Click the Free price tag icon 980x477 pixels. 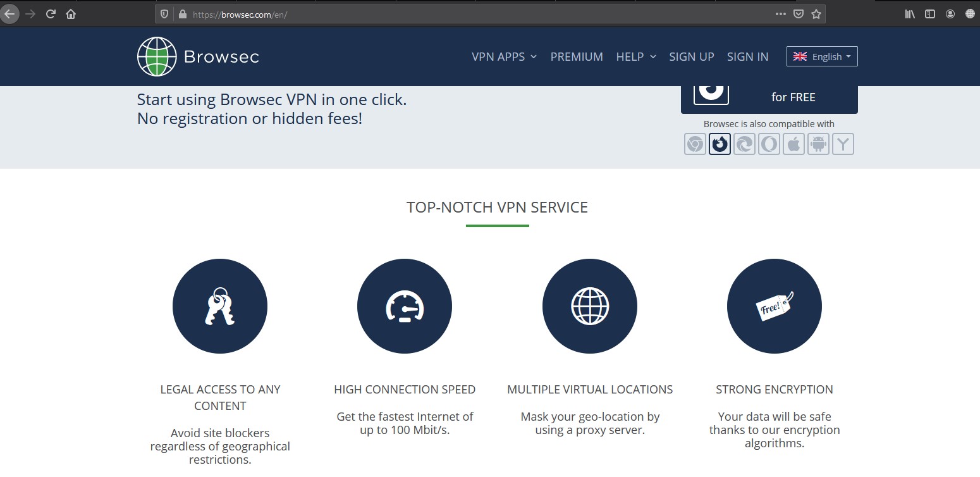[775, 306]
